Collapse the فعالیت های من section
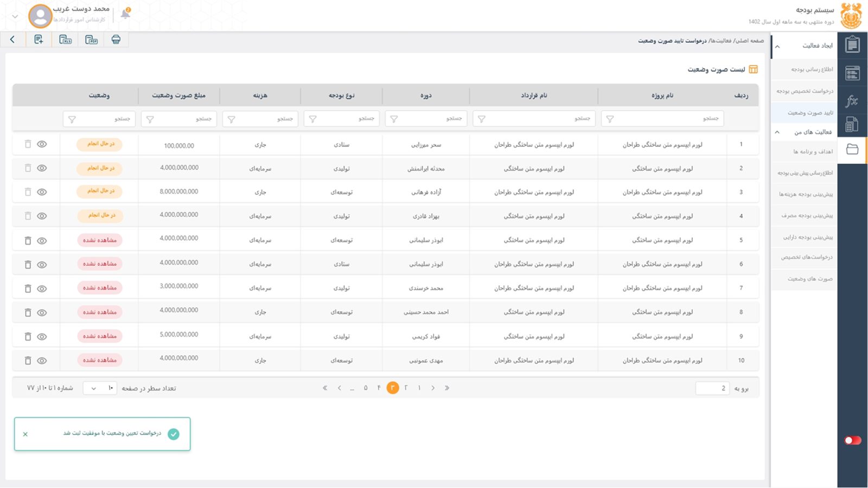 pos(777,132)
